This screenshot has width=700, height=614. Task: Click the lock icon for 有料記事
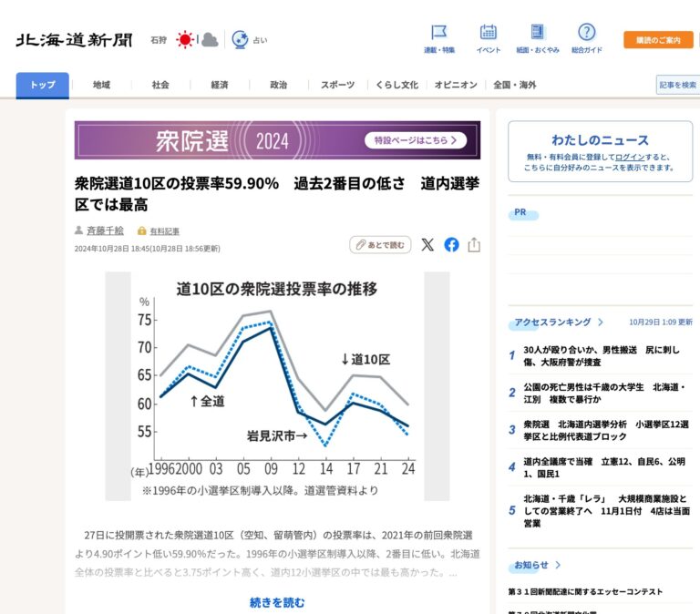(142, 230)
